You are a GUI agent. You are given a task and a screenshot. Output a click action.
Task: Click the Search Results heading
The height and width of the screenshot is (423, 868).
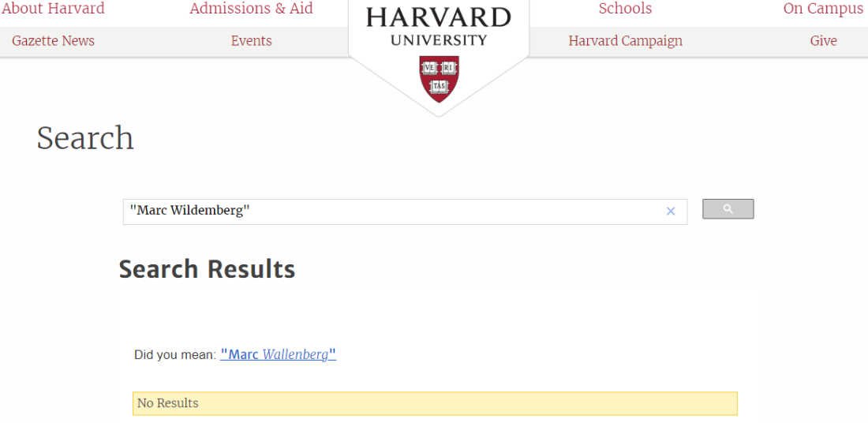point(207,269)
